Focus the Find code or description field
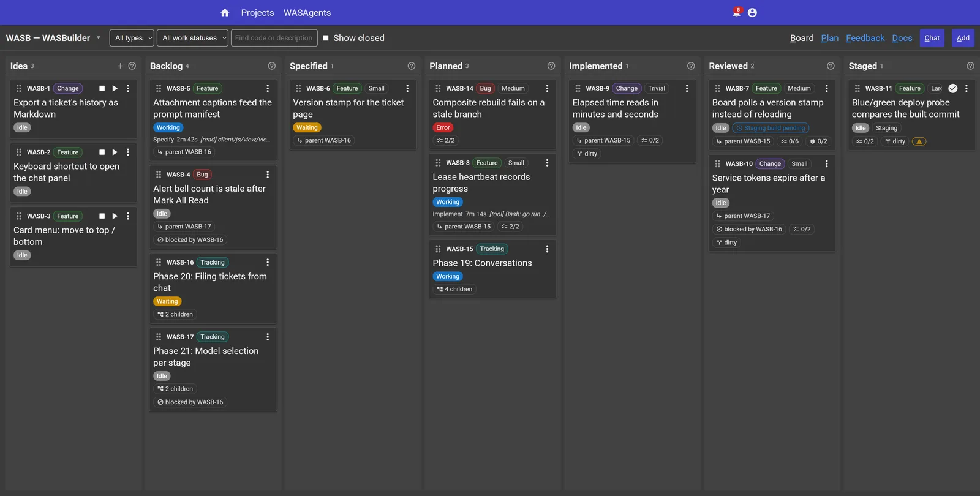 tap(274, 38)
